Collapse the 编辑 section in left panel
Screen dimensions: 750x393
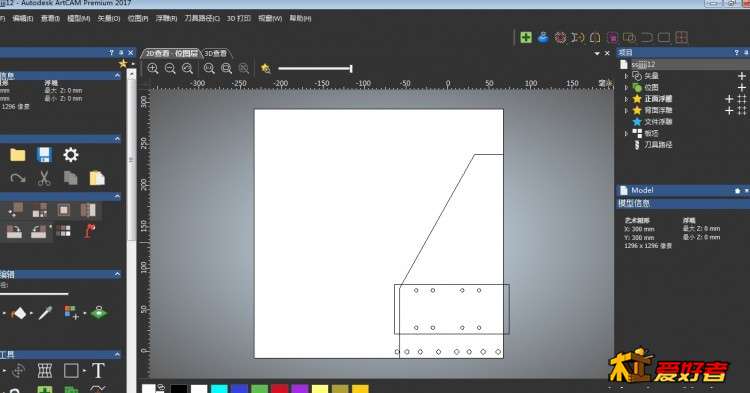tap(117, 274)
